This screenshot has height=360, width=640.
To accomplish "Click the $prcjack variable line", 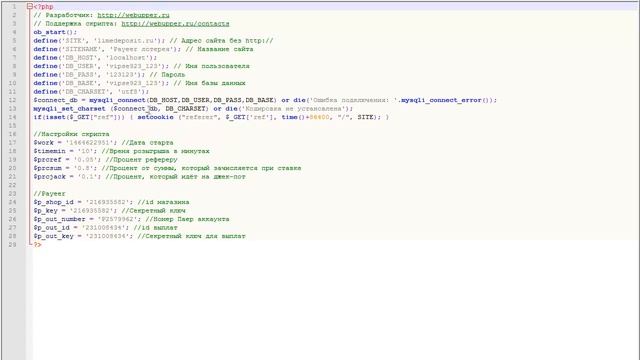I will [140, 177].
